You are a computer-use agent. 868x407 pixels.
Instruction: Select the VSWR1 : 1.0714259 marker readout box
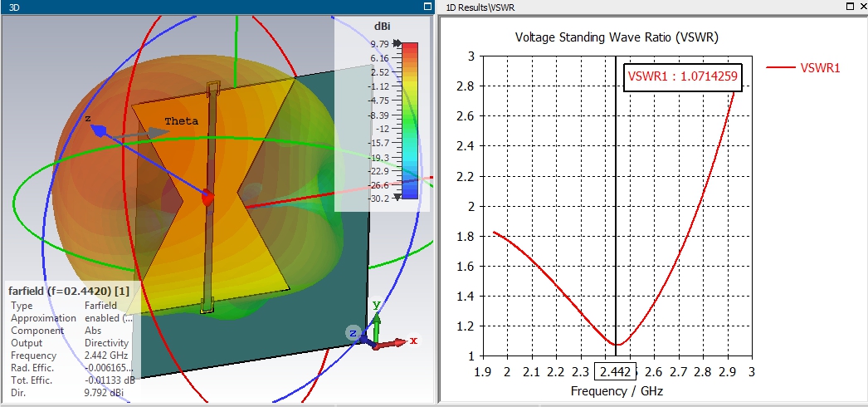tap(683, 77)
